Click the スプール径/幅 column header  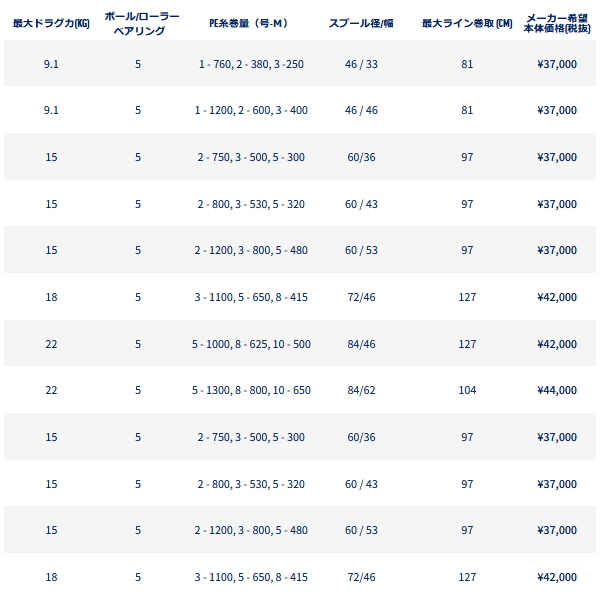(360, 23)
